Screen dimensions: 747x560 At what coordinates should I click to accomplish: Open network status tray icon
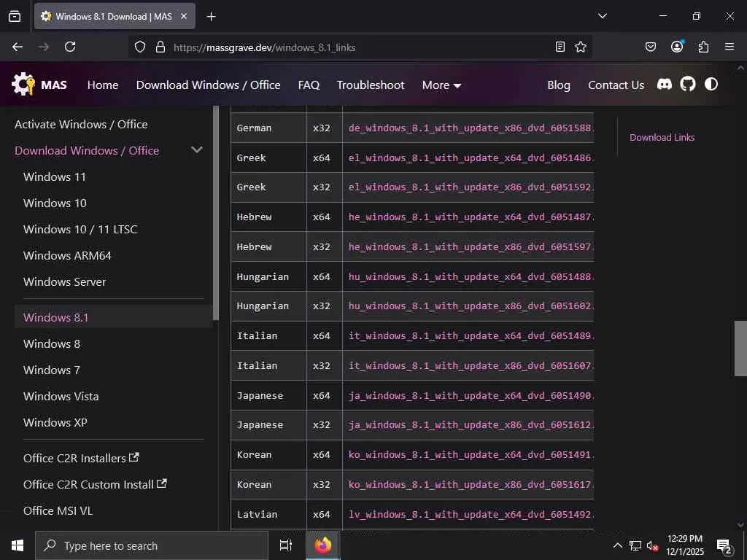pyautogui.click(x=635, y=545)
